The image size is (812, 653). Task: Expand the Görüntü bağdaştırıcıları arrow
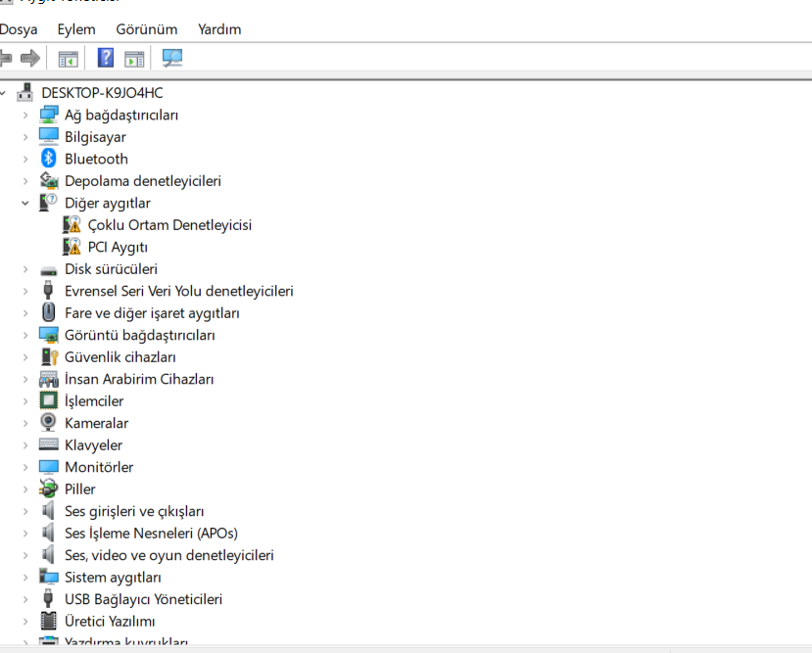(x=25, y=335)
